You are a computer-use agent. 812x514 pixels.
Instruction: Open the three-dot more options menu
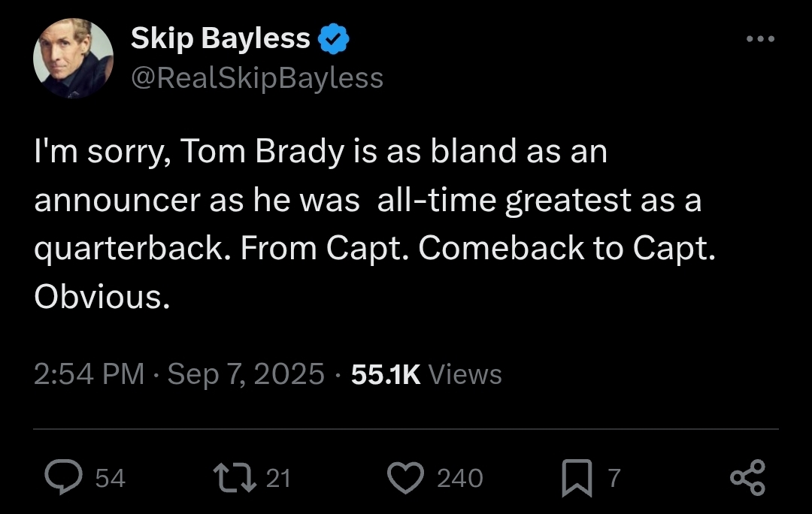coord(760,39)
